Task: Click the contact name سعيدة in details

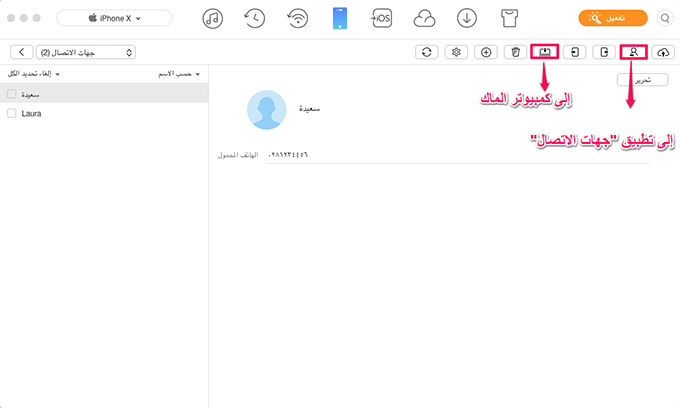Action: pyautogui.click(x=309, y=108)
